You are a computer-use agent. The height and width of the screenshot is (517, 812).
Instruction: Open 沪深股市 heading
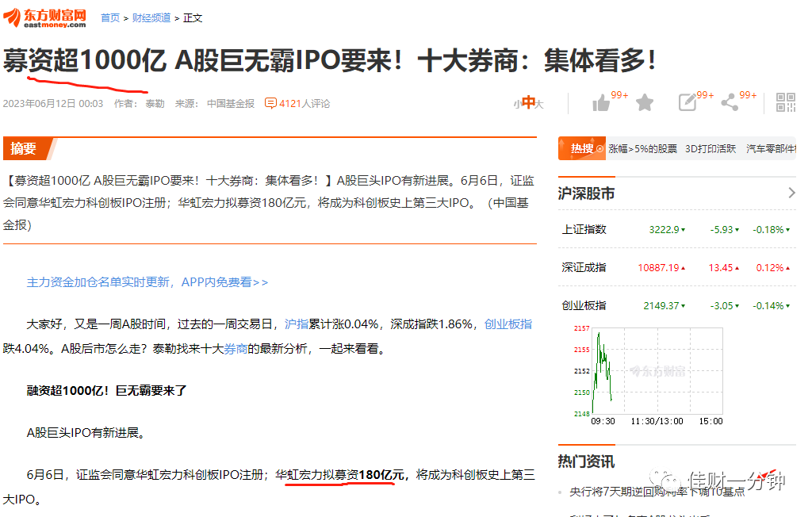(x=586, y=193)
